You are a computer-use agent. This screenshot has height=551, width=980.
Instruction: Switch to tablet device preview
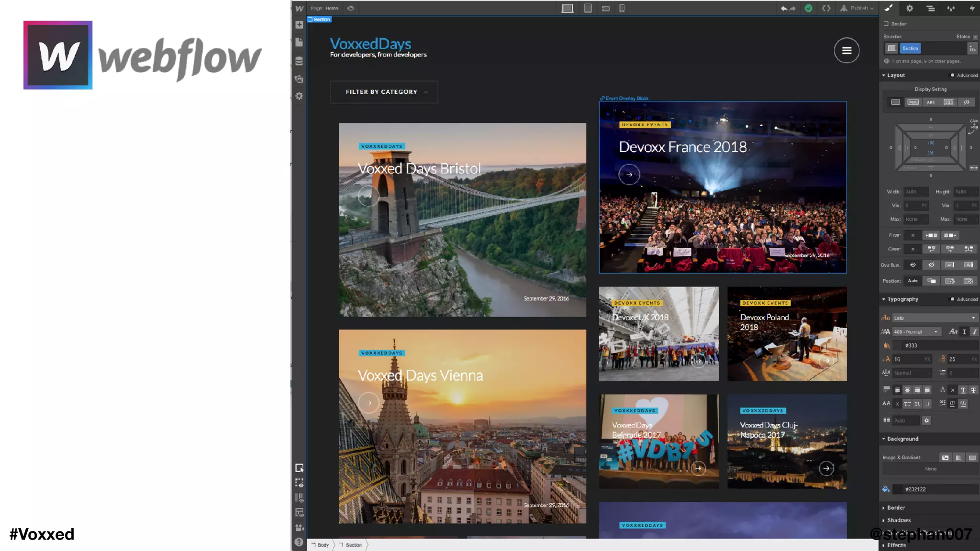[588, 8]
